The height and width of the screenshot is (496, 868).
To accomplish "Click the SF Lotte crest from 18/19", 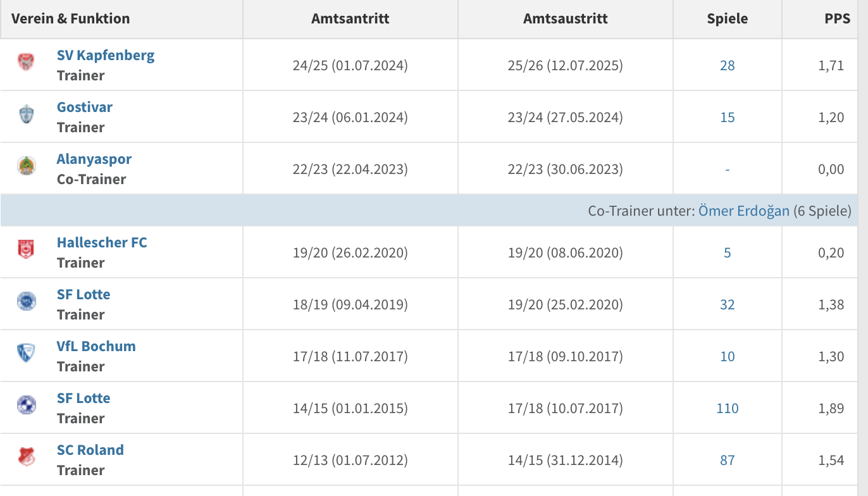I will point(26,301).
